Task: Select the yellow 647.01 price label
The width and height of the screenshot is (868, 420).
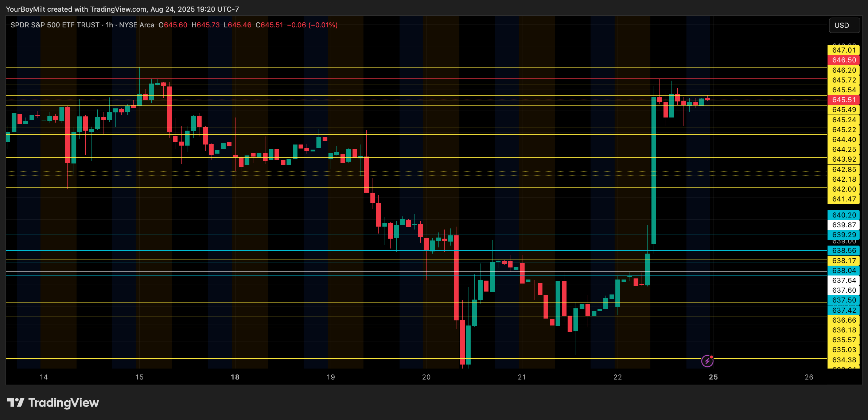Action: pyautogui.click(x=844, y=50)
